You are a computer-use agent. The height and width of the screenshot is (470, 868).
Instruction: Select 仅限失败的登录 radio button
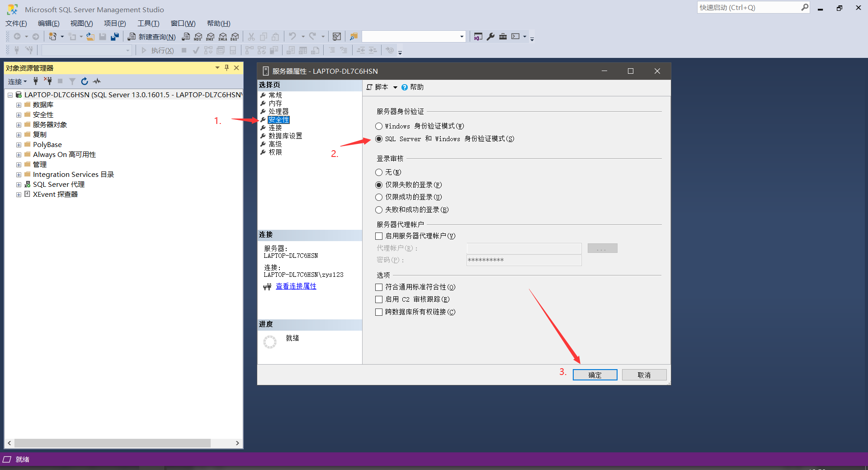tap(379, 185)
